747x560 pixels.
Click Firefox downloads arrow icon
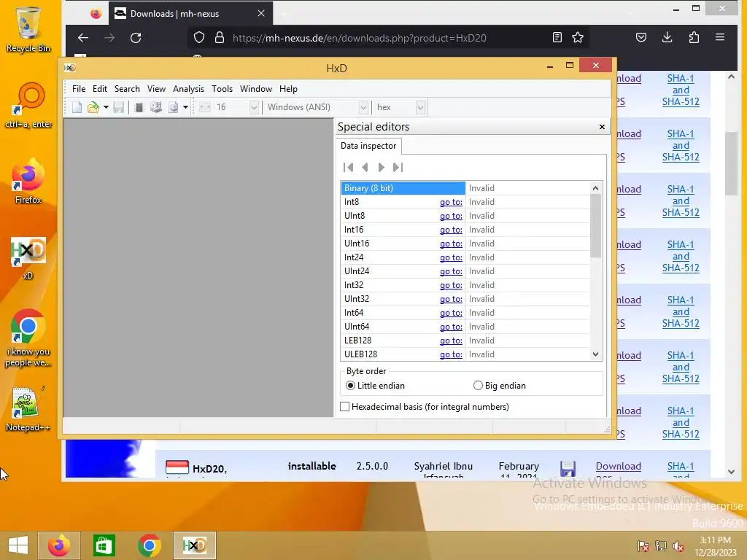click(x=667, y=38)
